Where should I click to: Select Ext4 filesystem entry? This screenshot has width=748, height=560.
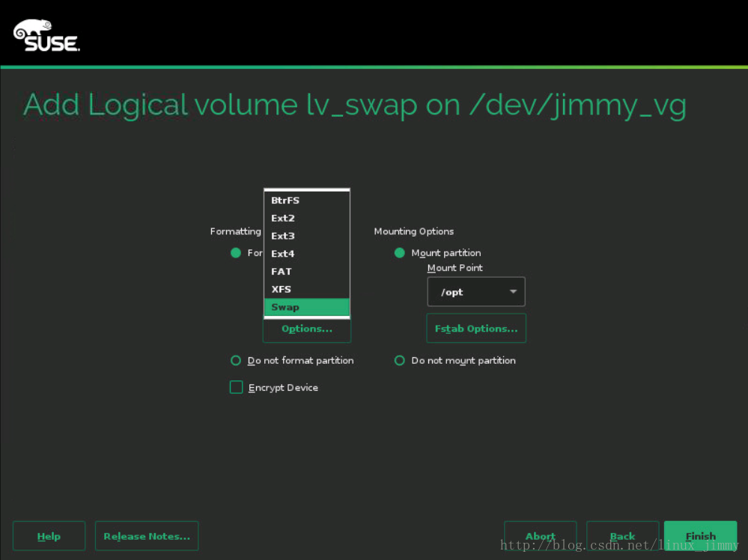point(307,254)
